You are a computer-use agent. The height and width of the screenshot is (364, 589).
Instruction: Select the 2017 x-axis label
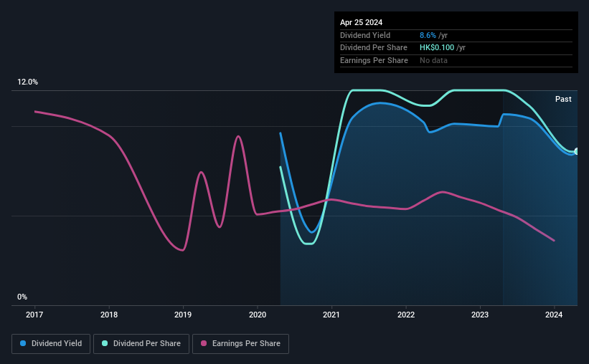(x=34, y=315)
